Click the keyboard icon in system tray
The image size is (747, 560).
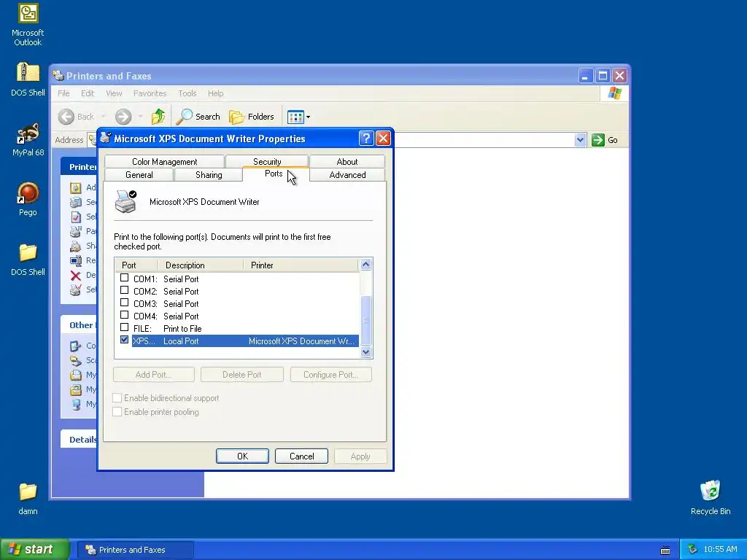click(665, 550)
